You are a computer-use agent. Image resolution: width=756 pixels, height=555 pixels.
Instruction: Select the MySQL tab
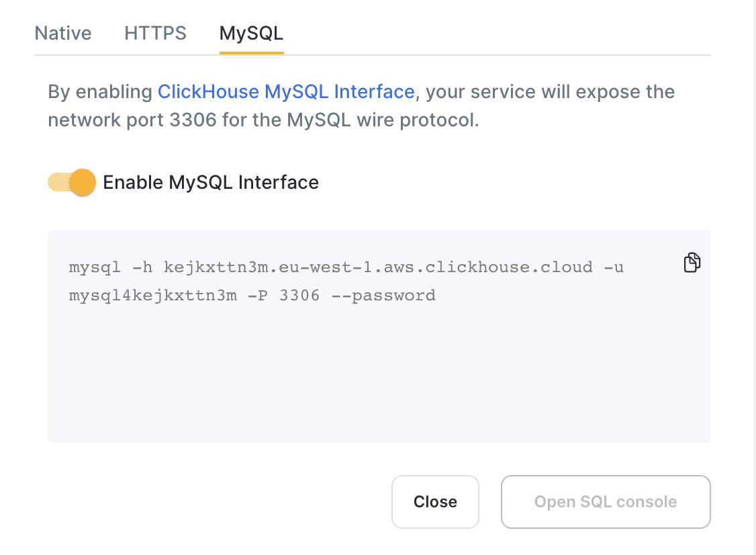(x=250, y=32)
